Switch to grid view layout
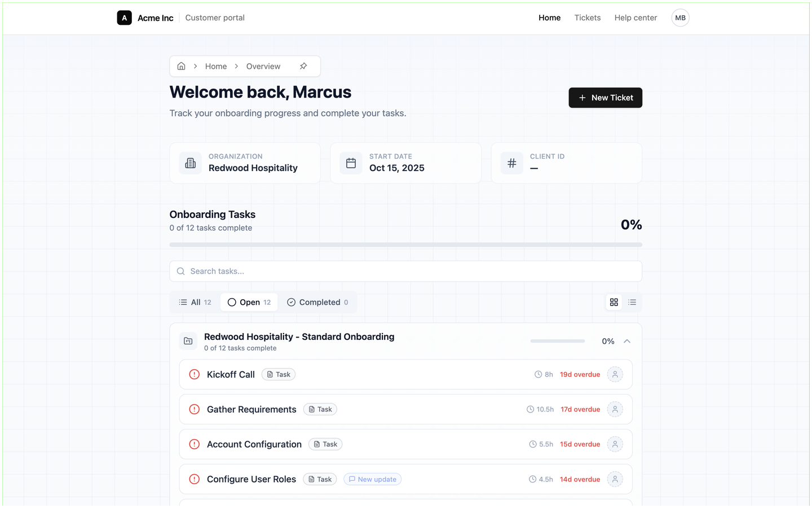 pos(614,303)
